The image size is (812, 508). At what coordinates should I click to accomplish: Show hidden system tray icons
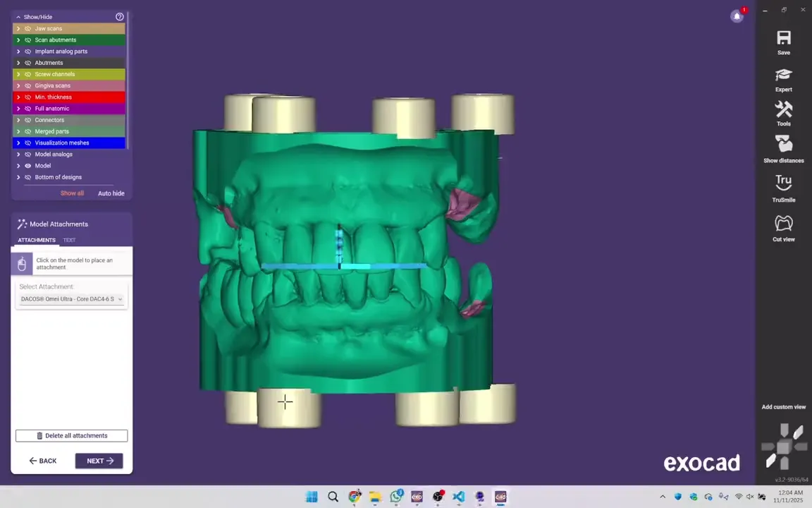663,497
